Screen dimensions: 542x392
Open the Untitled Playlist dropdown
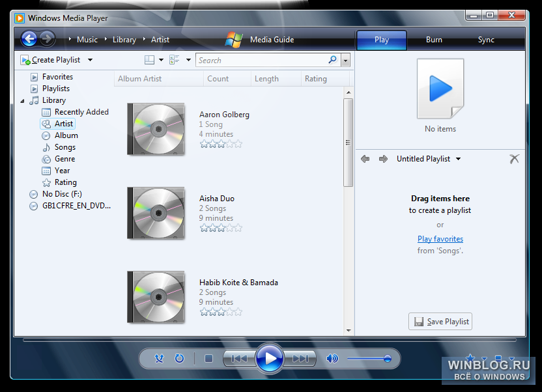459,159
